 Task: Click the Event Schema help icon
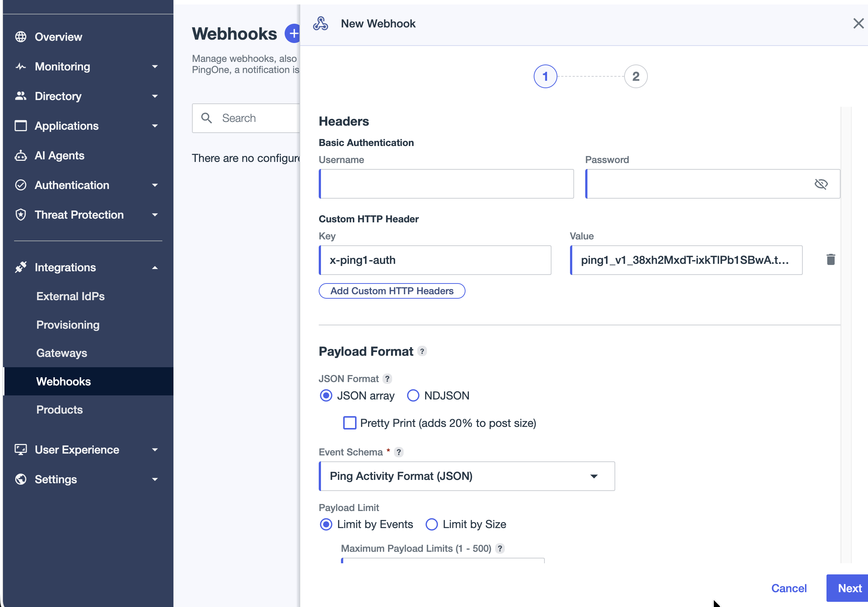398,452
